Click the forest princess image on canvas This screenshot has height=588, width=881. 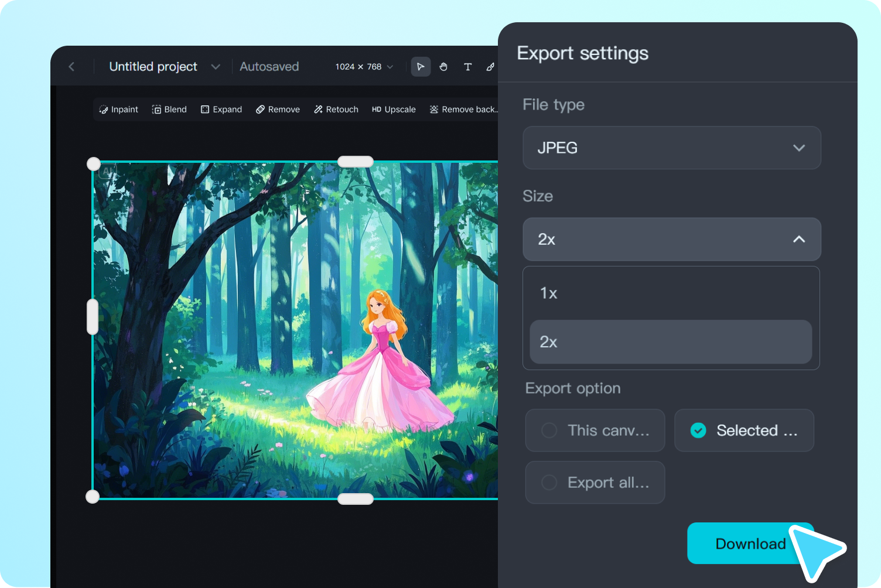click(295, 330)
